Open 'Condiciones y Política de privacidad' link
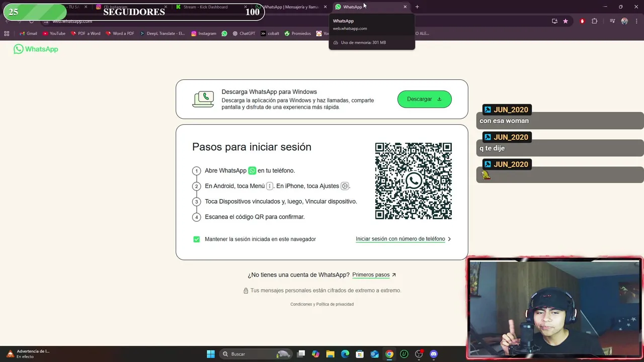This screenshot has height=362, width=644. coord(322,304)
